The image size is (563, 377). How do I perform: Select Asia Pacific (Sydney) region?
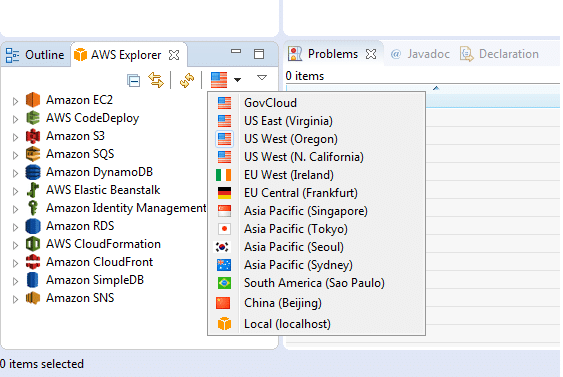click(x=316, y=265)
